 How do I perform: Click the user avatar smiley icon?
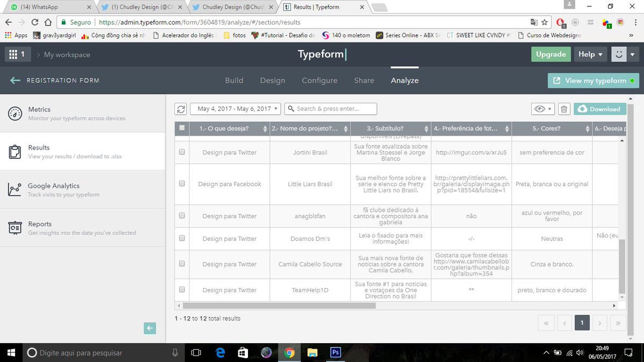click(x=619, y=54)
